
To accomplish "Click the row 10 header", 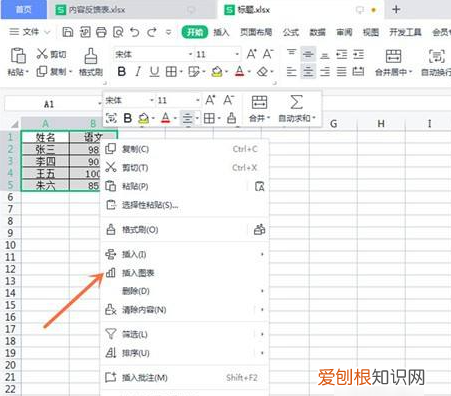I will (x=10, y=245).
